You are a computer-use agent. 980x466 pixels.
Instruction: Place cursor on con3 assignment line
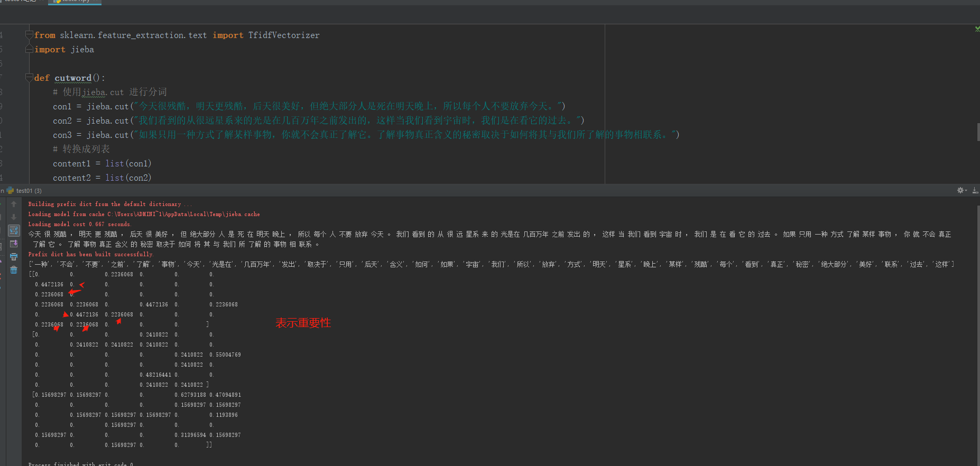366,135
